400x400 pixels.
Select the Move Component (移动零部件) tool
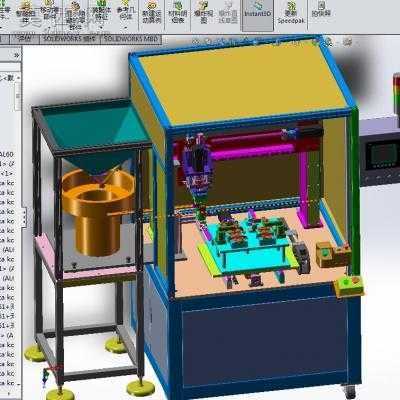pos(49,11)
